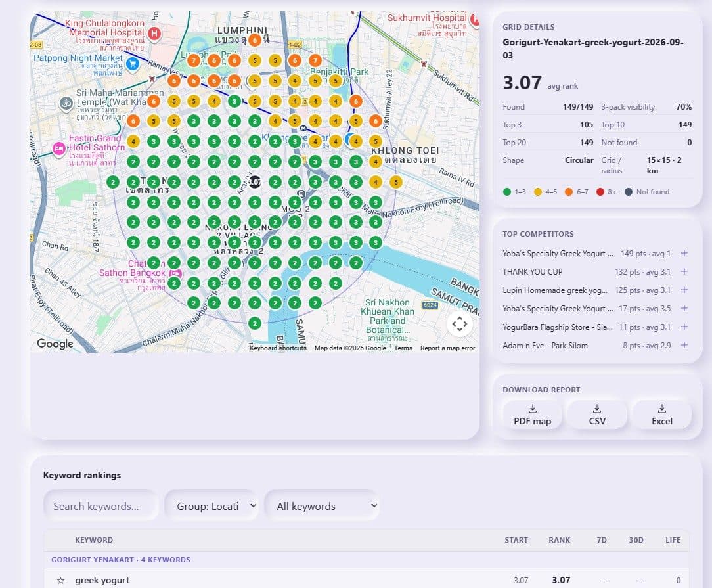This screenshot has height=588, width=712.
Task: Click YogurBara Flagship Store competitor name
Action: coord(558,327)
